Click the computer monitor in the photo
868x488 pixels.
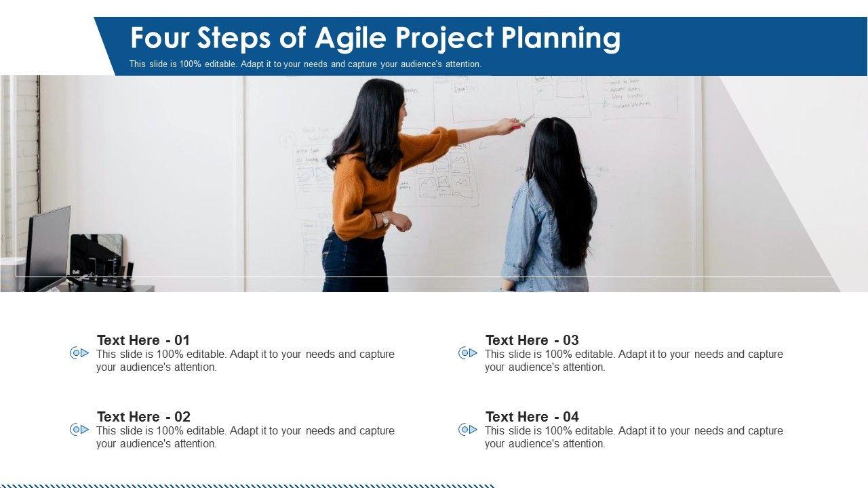[x=47, y=245]
